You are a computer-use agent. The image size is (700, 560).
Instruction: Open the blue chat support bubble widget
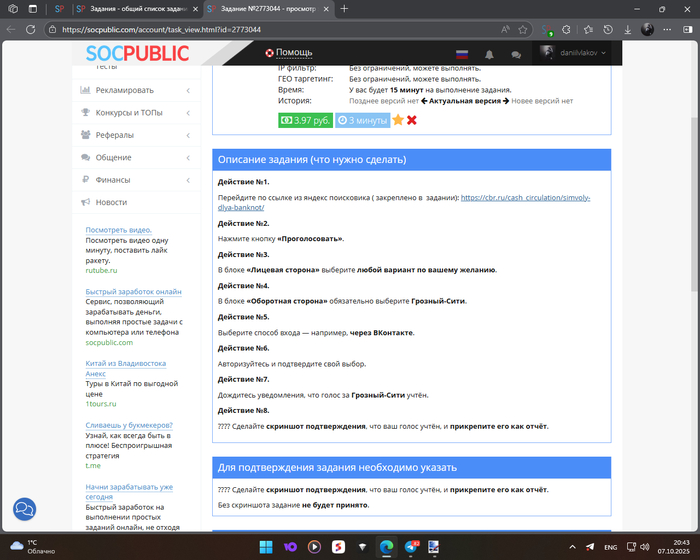25,510
